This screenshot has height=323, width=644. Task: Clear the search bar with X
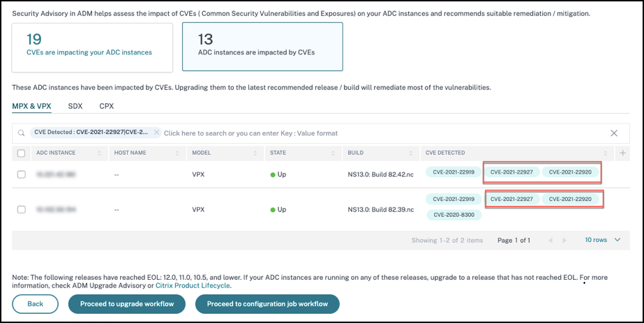pos(614,133)
